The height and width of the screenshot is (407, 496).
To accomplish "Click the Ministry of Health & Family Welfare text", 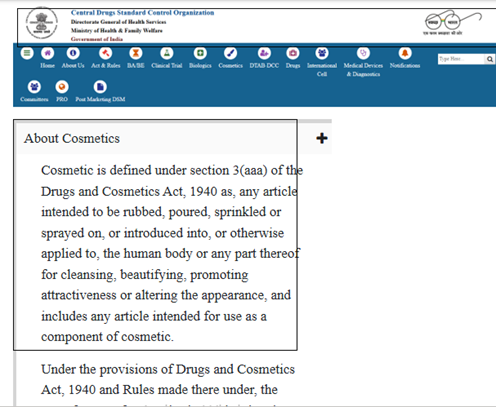I will point(117,30).
